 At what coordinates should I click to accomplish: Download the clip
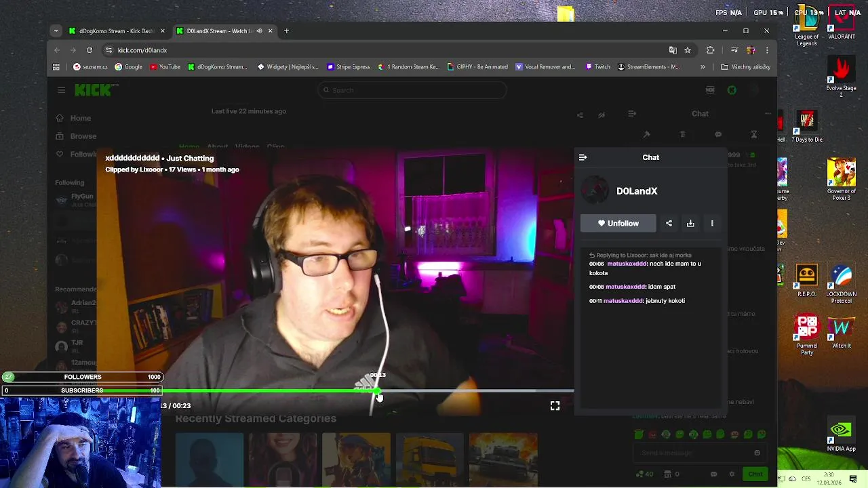(690, 223)
